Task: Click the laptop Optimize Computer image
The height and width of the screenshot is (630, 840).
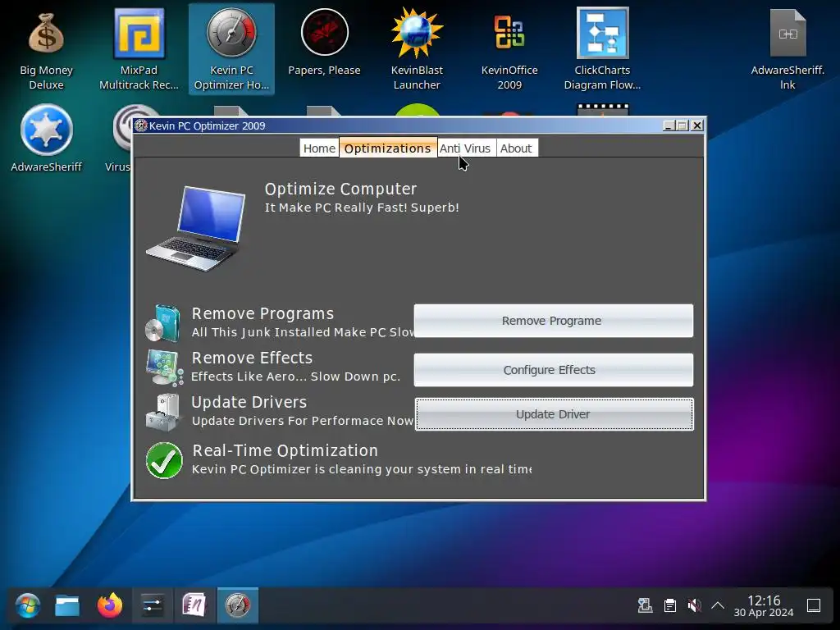Action: click(196, 228)
